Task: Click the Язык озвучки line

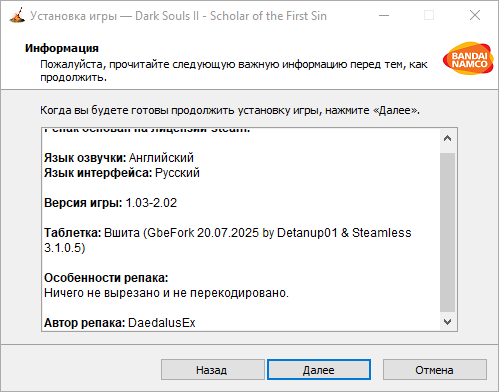Action: tap(119, 158)
